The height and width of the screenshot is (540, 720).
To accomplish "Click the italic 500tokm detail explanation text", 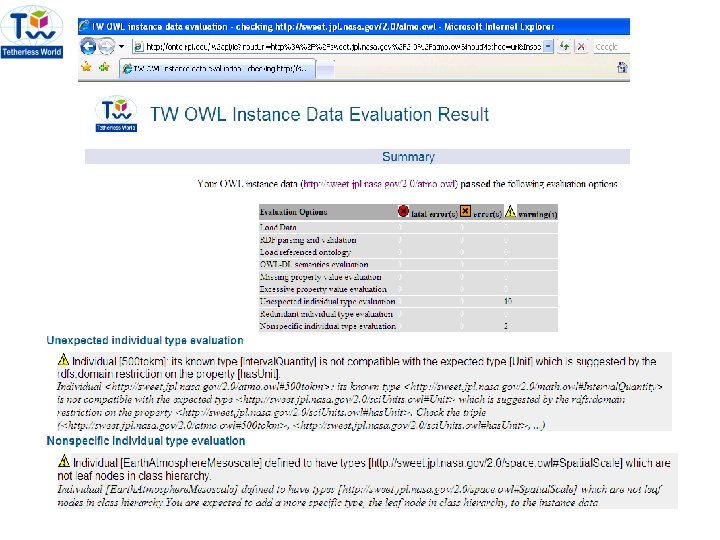I will (x=360, y=406).
